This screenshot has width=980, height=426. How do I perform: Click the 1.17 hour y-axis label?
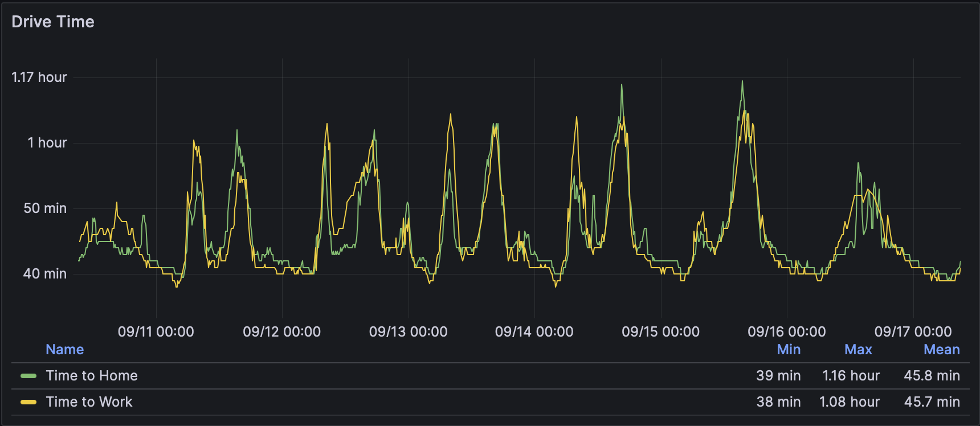click(39, 77)
